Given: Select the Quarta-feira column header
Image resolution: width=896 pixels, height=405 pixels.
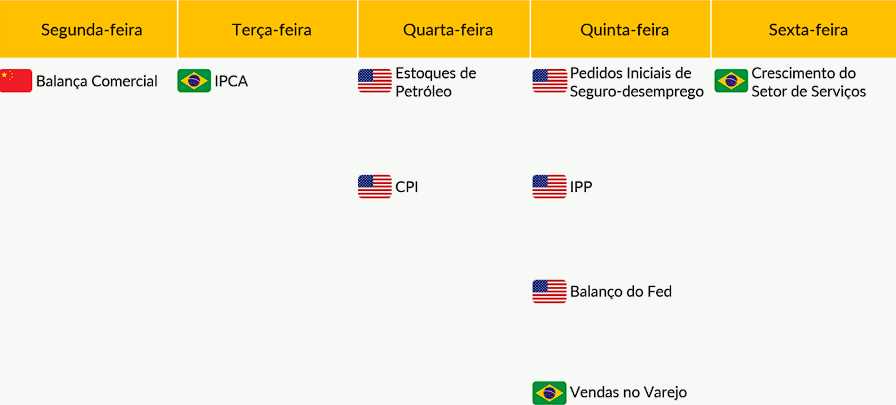Looking at the screenshot, I should [x=447, y=29].
